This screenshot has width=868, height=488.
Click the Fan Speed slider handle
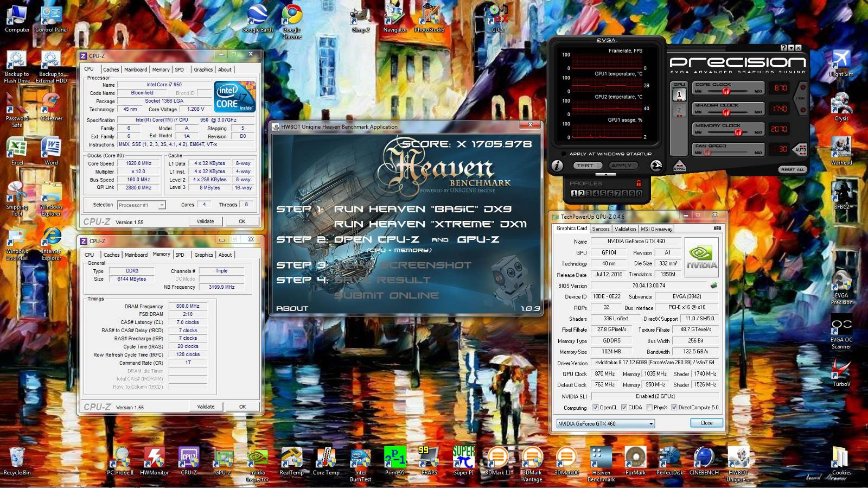pyautogui.click(x=707, y=153)
